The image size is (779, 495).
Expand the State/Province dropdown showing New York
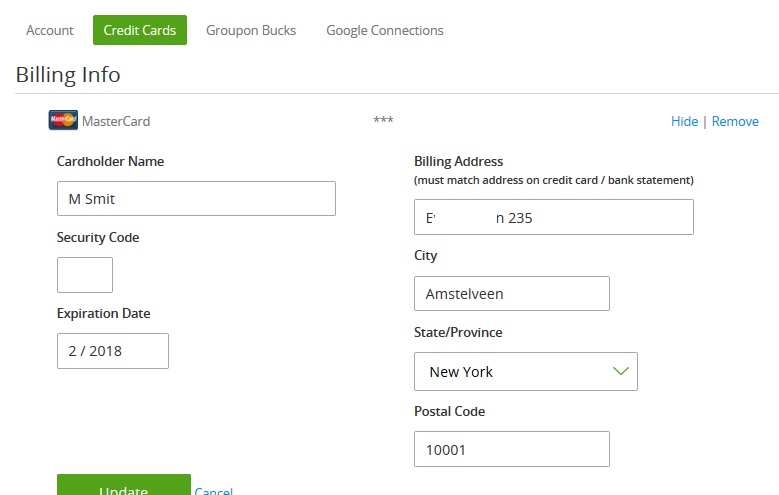point(525,371)
